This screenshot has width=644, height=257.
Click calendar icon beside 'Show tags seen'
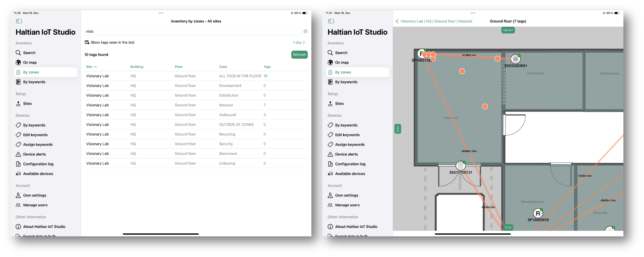pos(87,42)
